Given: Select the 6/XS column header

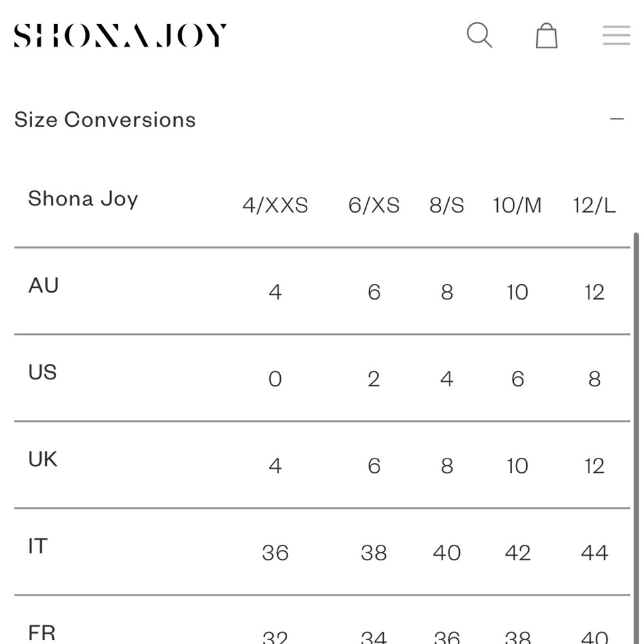Looking at the screenshot, I should pyautogui.click(x=374, y=205).
